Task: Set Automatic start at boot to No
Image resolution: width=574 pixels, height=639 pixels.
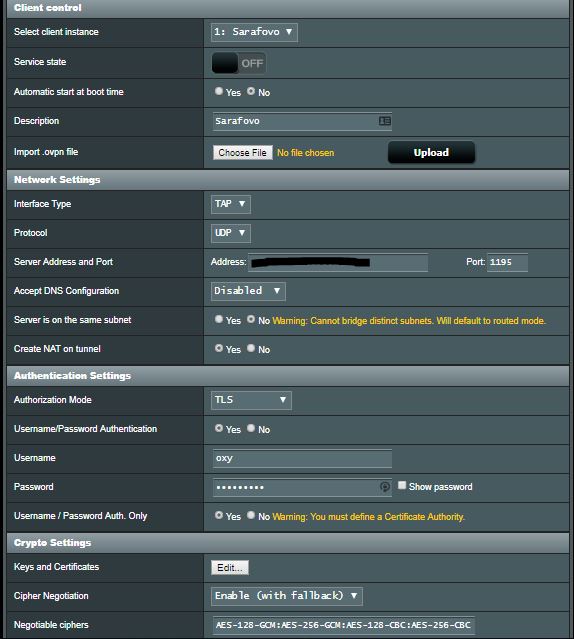Action: click(251, 91)
